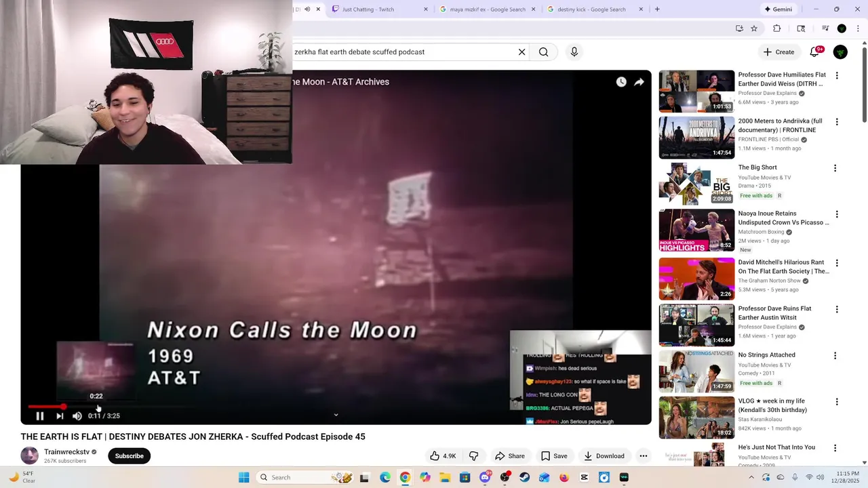Save the video to a playlist

554,456
